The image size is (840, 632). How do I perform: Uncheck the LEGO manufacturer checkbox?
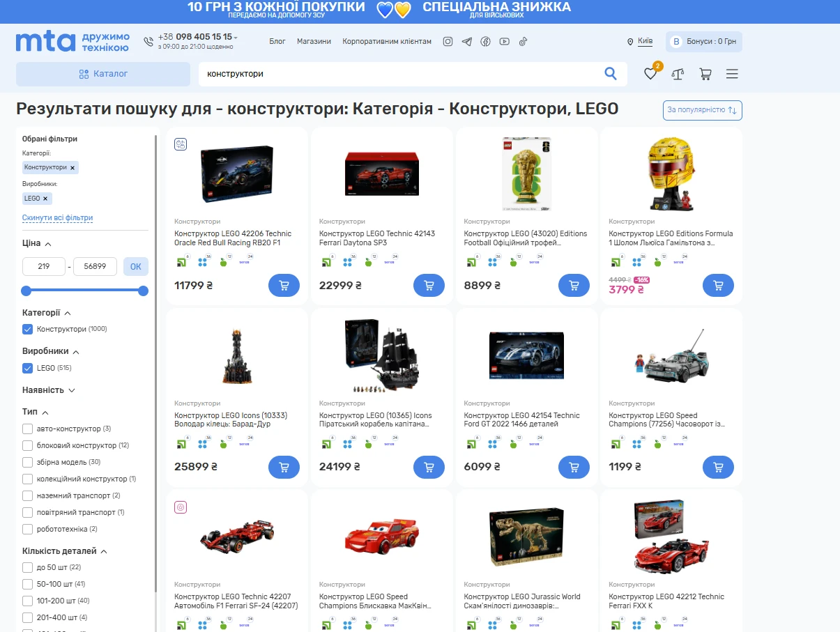(x=28, y=368)
